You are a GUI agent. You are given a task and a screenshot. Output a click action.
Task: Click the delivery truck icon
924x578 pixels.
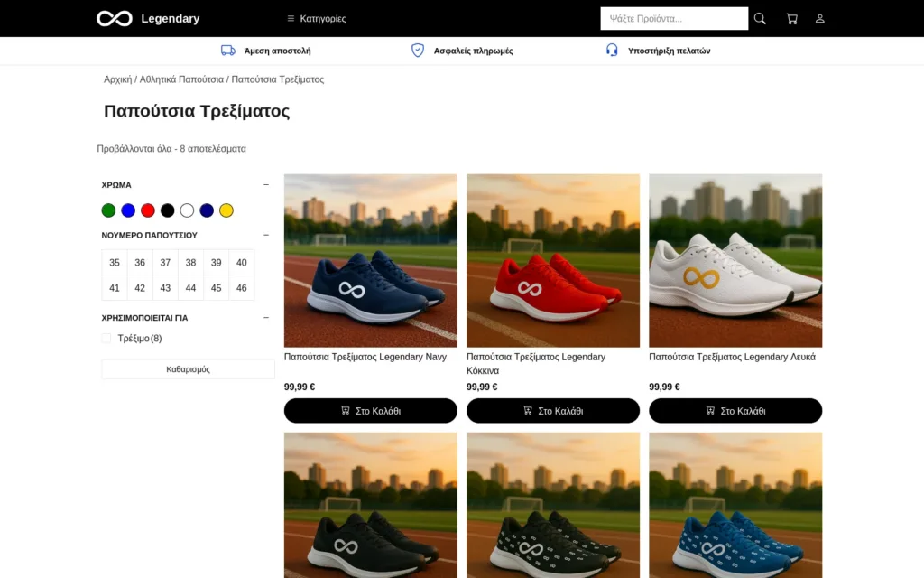click(228, 51)
